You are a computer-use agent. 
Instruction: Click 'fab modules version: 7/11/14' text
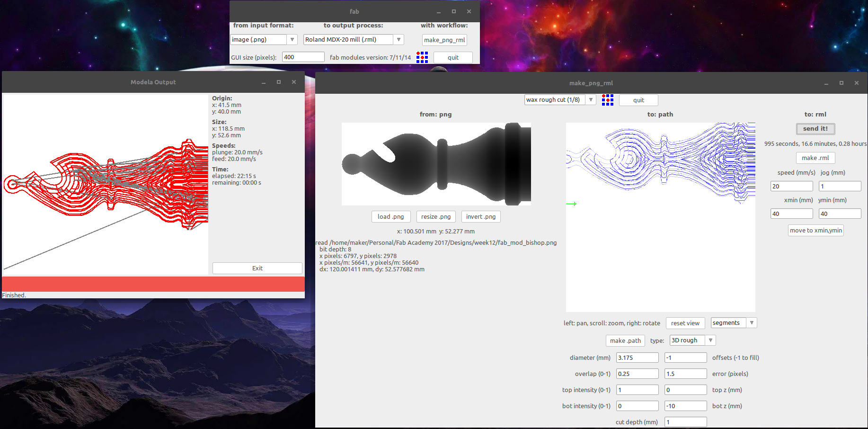[x=371, y=58]
